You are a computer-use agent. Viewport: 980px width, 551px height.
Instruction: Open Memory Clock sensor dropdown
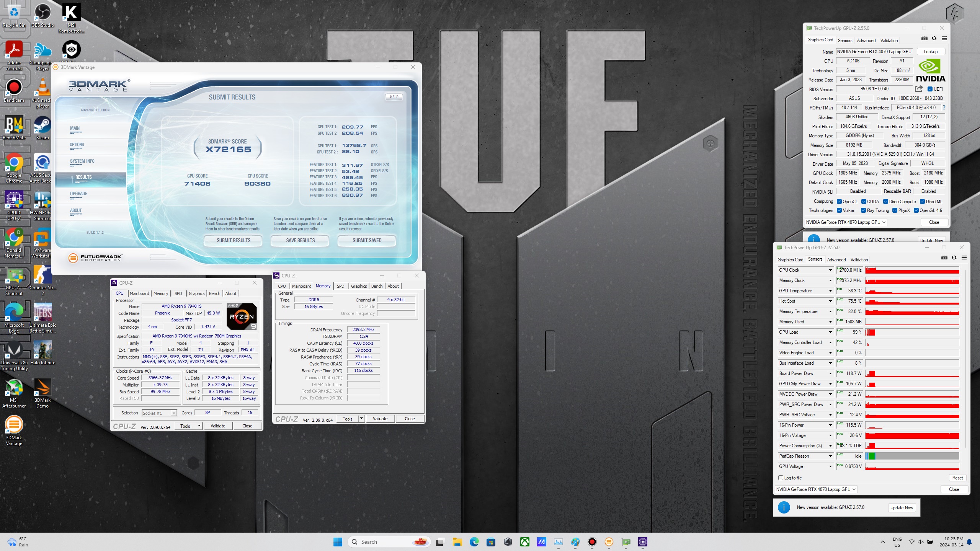[x=830, y=280]
